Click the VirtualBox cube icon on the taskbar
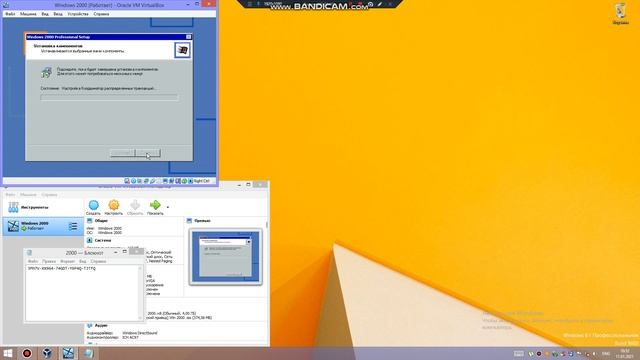This screenshot has height=360, width=640. [47, 353]
